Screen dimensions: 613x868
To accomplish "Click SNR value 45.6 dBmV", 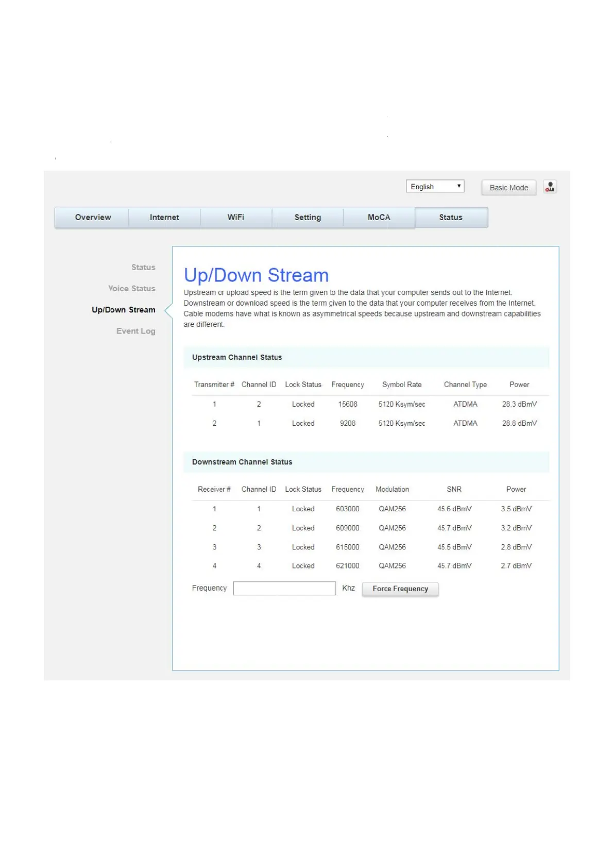I will click(454, 509).
